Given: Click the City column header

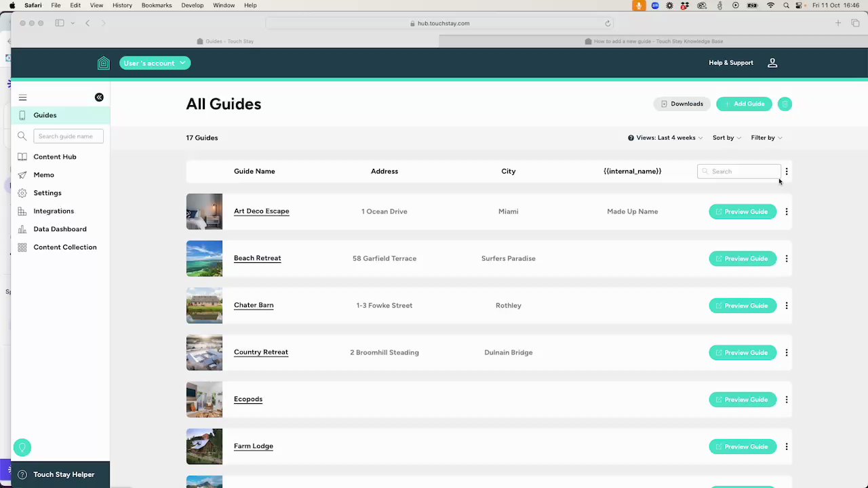Looking at the screenshot, I should (509, 171).
